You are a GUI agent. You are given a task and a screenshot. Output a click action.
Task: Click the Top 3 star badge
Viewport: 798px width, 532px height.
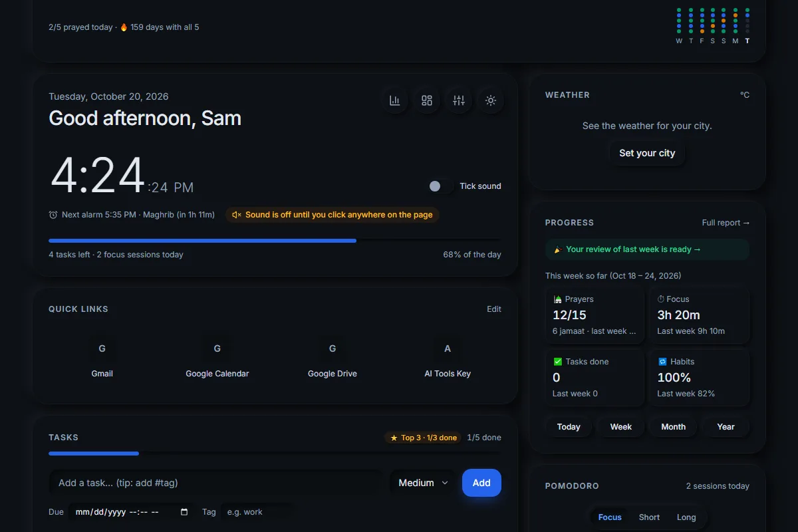tap(423, 438)
